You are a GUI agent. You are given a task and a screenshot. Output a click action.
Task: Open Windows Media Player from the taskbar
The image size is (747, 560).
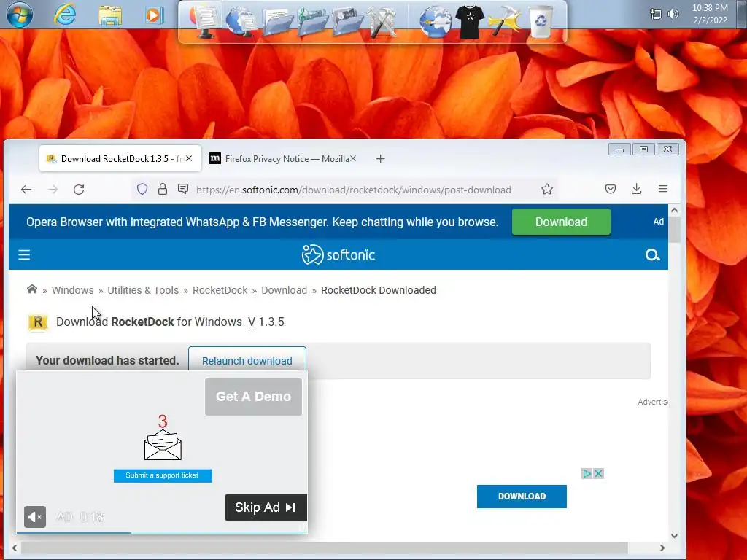pyautogui.click(x=154, y=15)
